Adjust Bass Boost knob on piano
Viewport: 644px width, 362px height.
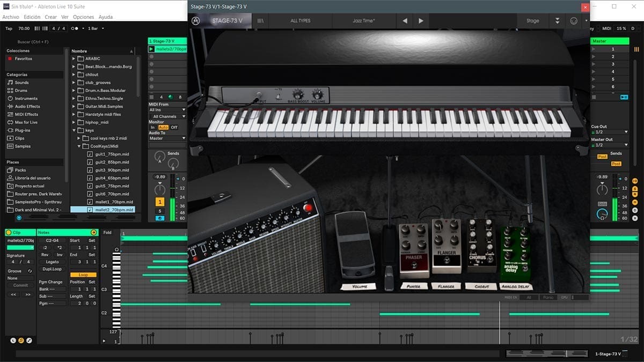(298, 94)
